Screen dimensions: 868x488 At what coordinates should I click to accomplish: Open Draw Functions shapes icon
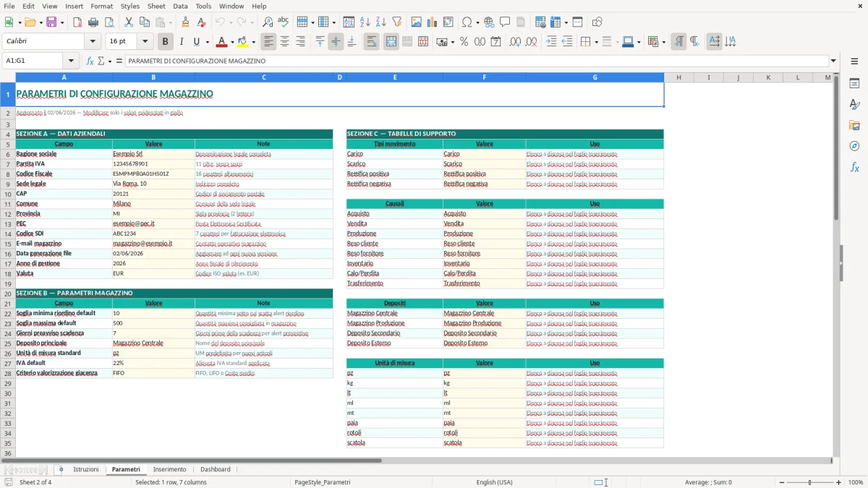597,22
